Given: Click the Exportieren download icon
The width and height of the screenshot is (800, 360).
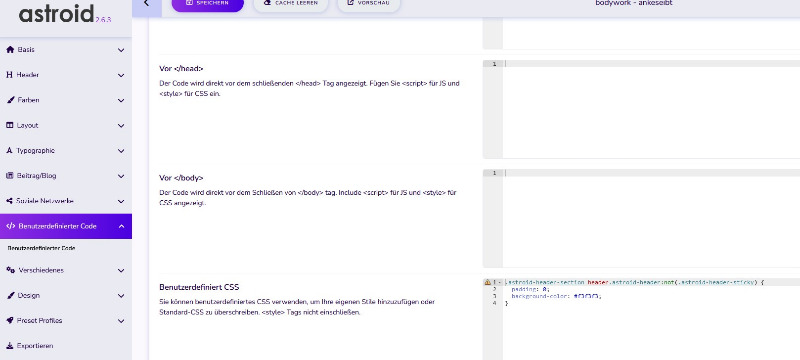Looking at the screenshot, I should coord(9,346).
